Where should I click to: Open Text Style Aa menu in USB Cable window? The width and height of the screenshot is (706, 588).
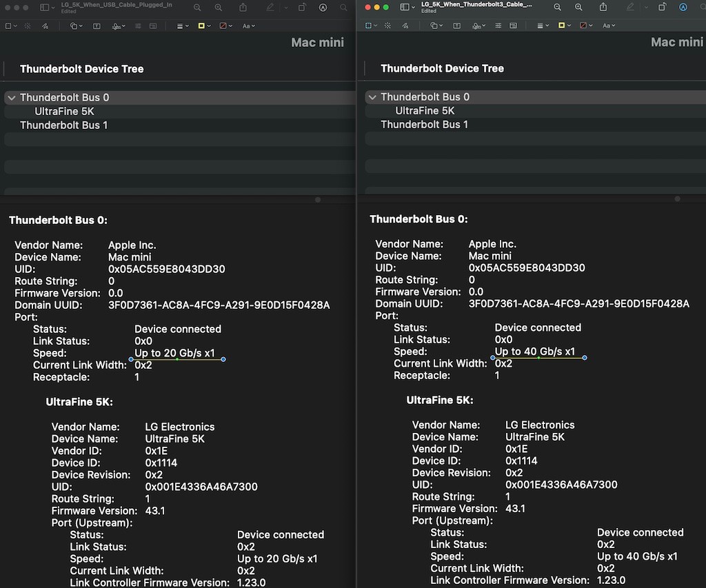click(x=248, y=26)
